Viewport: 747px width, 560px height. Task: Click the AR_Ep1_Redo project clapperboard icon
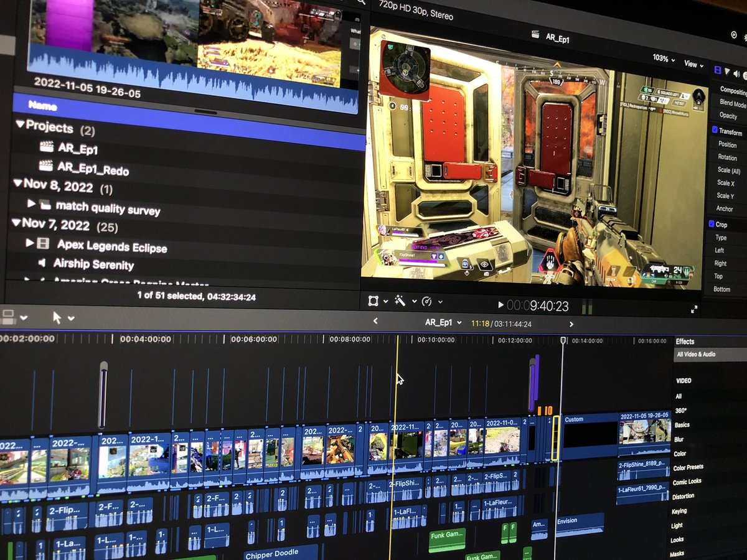coord(47,165)
